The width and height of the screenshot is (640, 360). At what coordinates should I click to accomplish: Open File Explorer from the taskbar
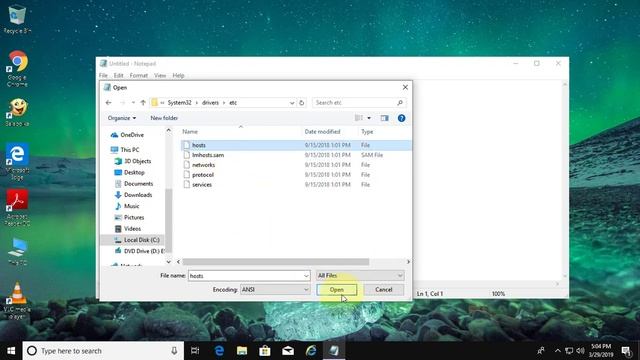coord(242,351)
